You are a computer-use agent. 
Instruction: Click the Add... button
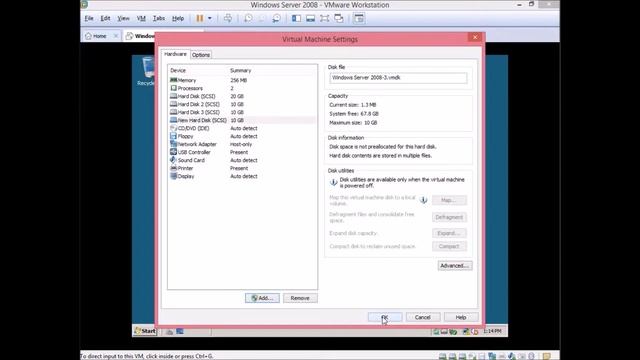(262, 298)
